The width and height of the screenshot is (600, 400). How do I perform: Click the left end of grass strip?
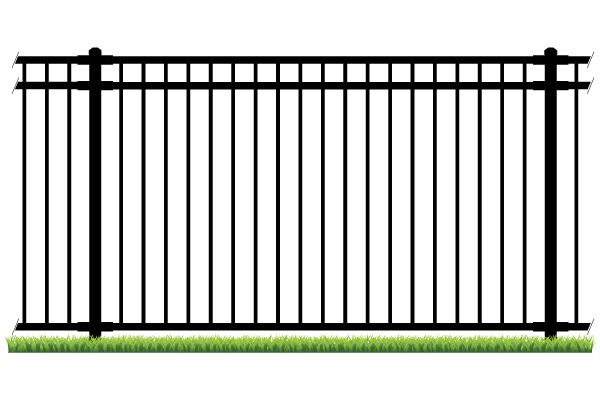pos(12,344)
